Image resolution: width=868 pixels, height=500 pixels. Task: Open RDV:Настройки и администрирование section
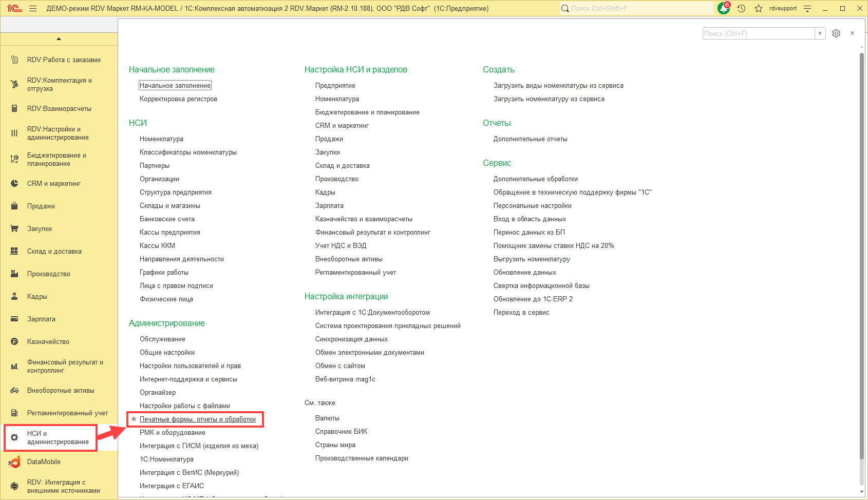[x=59, y=133]
